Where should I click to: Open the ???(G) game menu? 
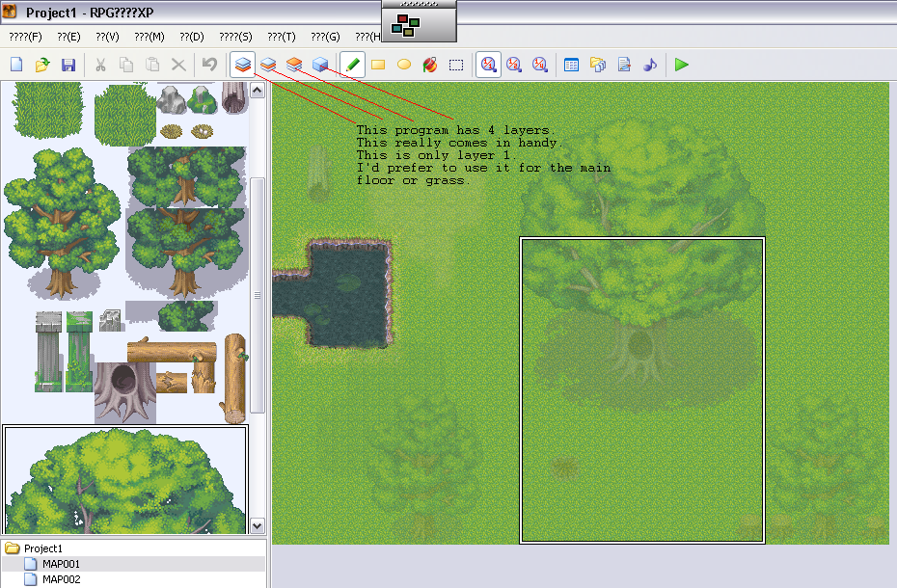point(325,37)
